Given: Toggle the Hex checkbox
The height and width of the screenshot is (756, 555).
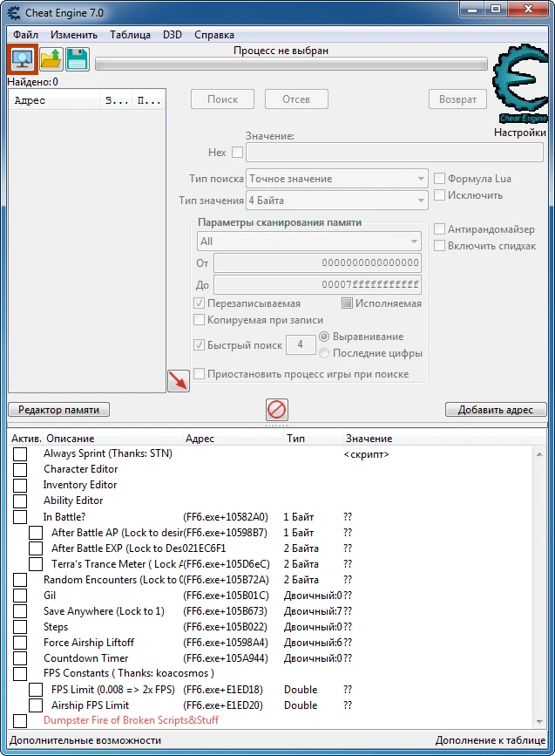Looking at the screenshot, I should click(238, 153).
